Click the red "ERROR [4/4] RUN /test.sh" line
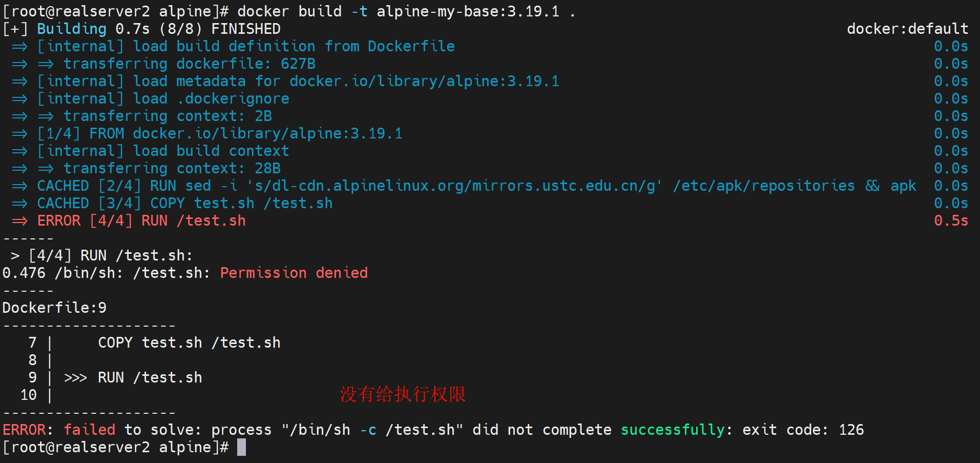Image resolution: width=980 pixels, height=463 pixels. pos(141,220)
